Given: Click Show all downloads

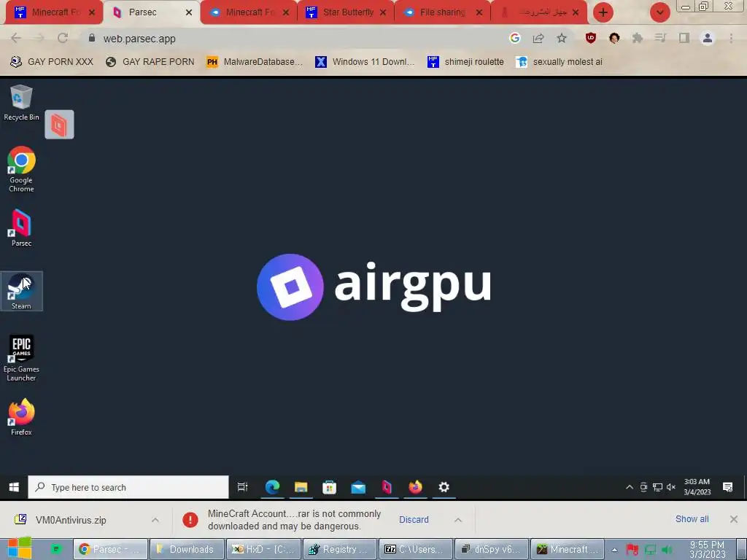Looking at the screenshot, I should pos(692,519).
